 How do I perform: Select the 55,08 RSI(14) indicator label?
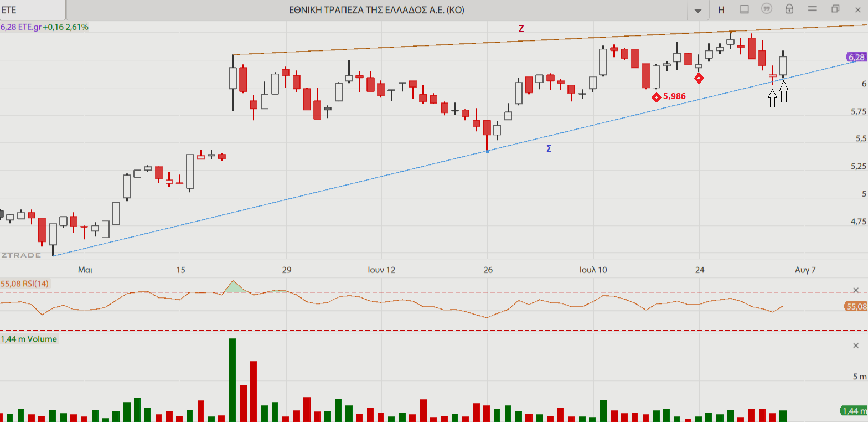tap(25, 284)
